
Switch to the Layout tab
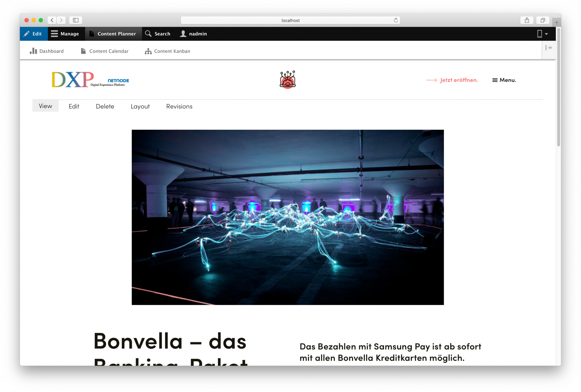140,106
